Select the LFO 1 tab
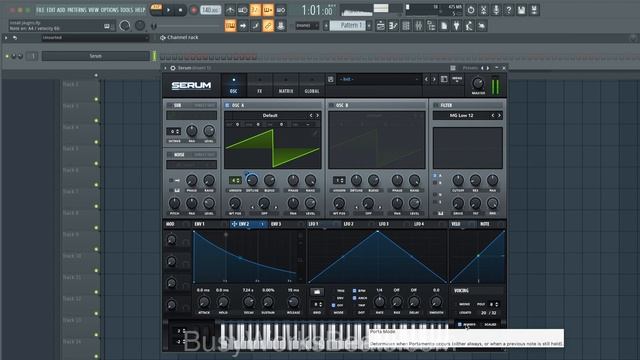This screenshot has width=640, height=360. click(x=324, y=224)
